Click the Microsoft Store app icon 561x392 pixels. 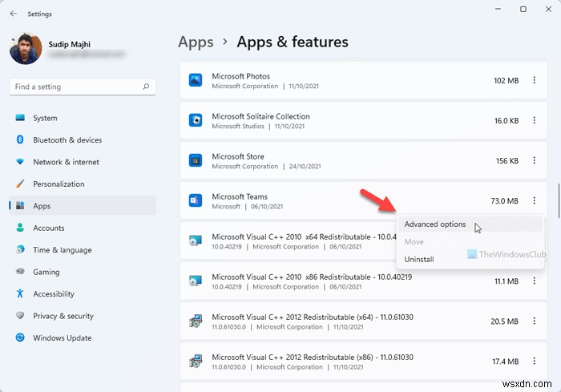coord(196,160)
